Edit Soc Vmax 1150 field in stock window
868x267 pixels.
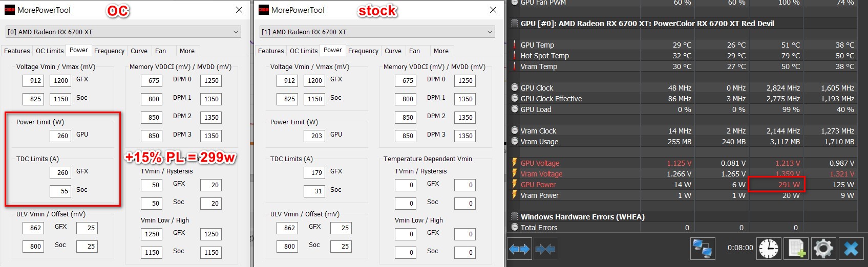point(314,99)
